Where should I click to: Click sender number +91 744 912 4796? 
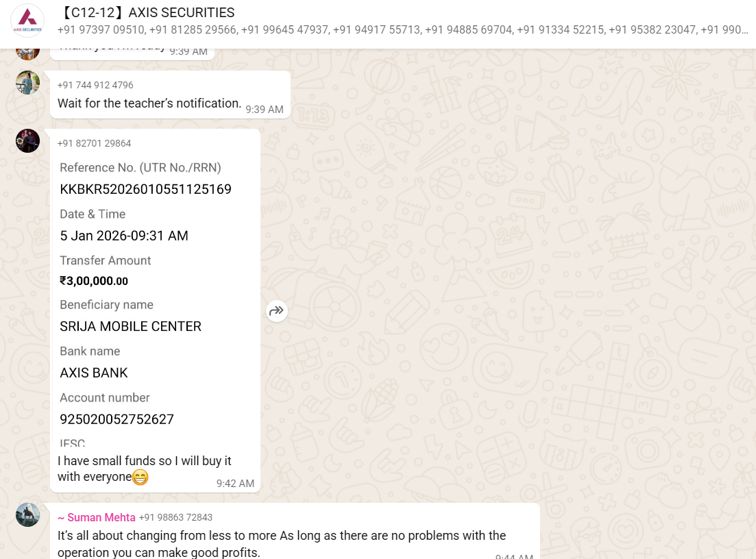point(95,86)
